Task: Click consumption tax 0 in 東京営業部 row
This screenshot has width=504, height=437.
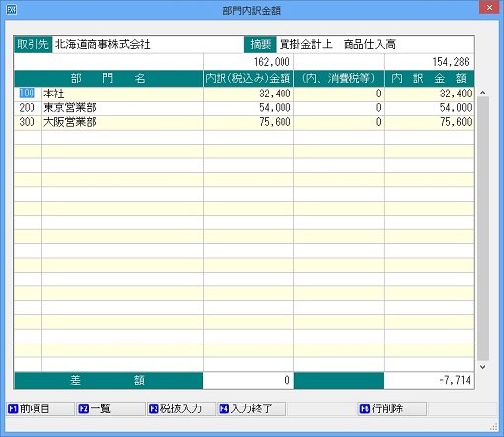Action: coord(339,108)
